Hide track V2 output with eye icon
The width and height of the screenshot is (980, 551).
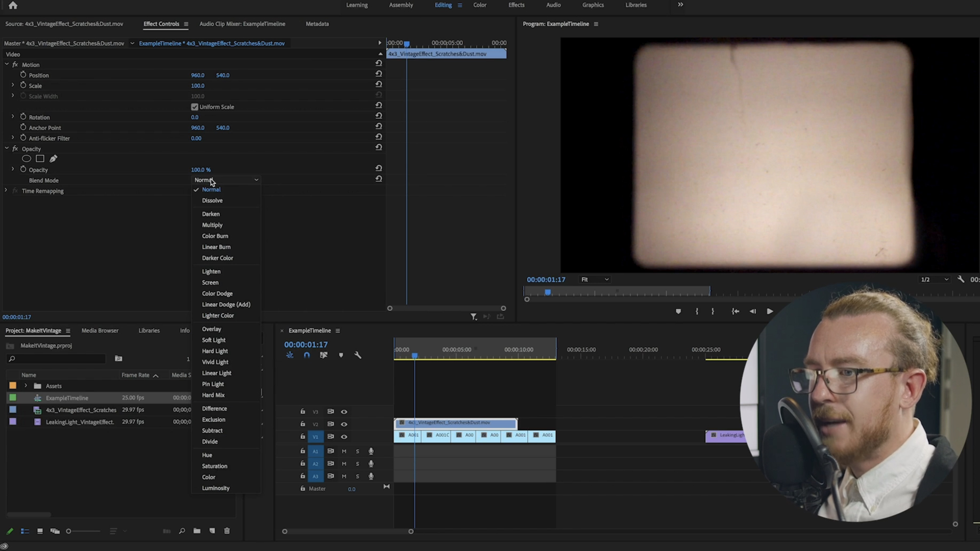344,424
